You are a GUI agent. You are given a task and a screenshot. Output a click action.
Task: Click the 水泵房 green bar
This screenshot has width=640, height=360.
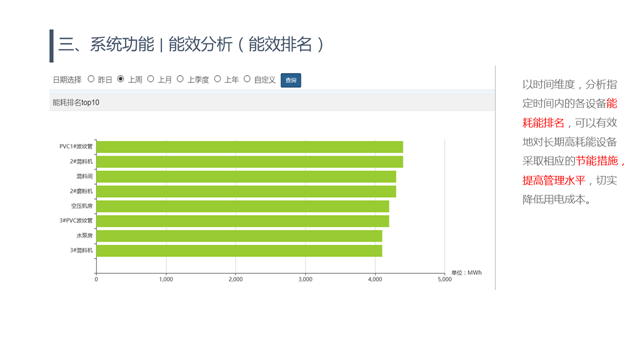click(x=239, y=236)
